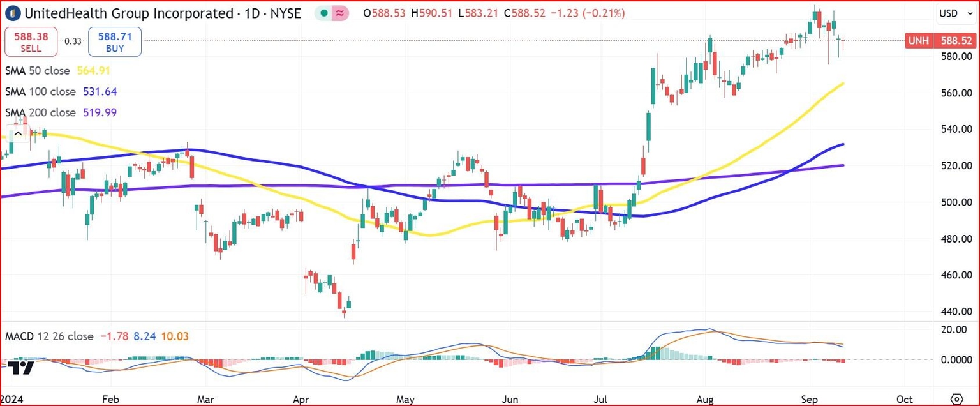
Task: Click the Jun label on time axis
Action: pos(510,399)
